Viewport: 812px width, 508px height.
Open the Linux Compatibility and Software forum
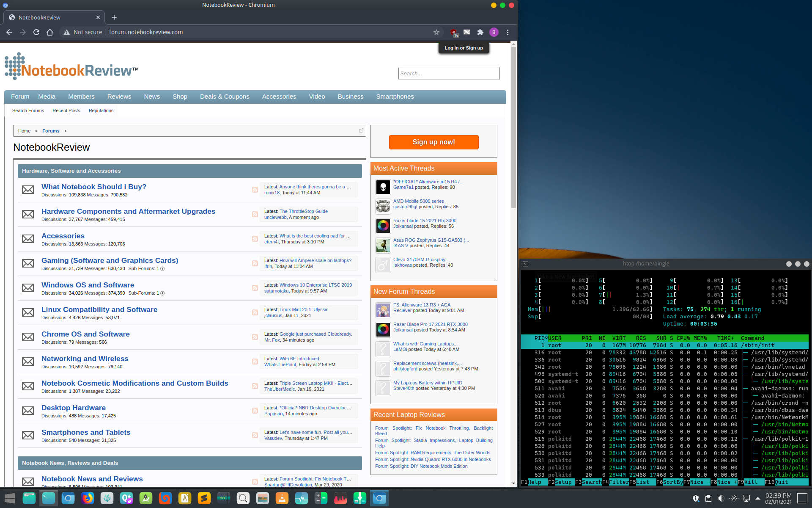pos(99,309)
